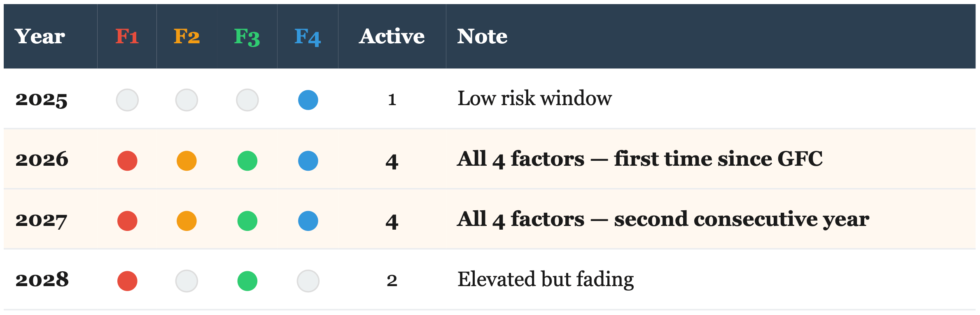
Task: Toggle the inactive gray F1 dot for 2025
Action: tap(127, 100)
